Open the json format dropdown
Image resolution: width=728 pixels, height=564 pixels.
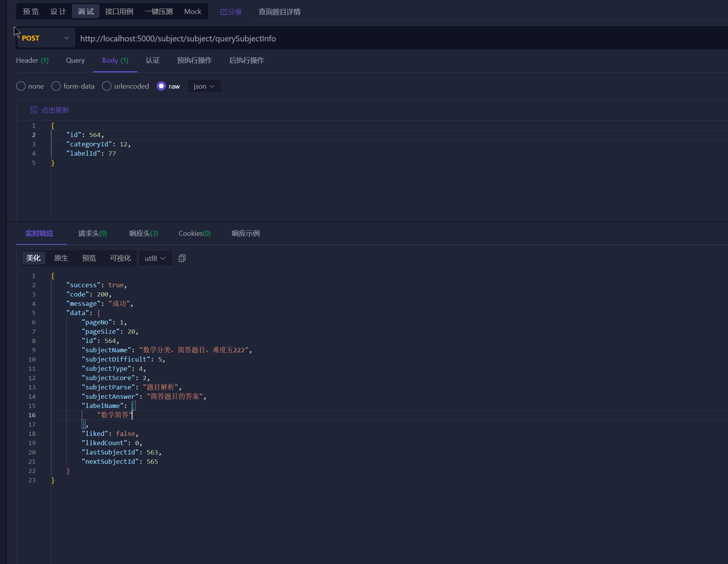coord(204,86)
